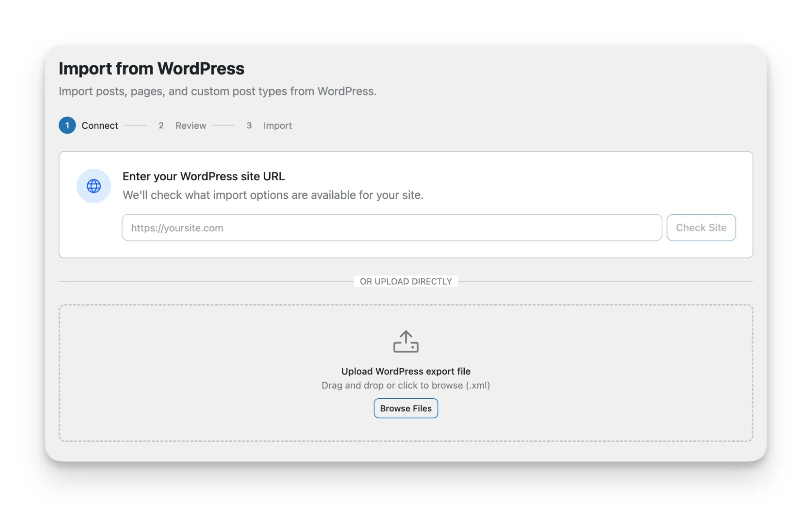Click the step 2 Review number
Screen dimensions: 812x507
click(161, 125)
